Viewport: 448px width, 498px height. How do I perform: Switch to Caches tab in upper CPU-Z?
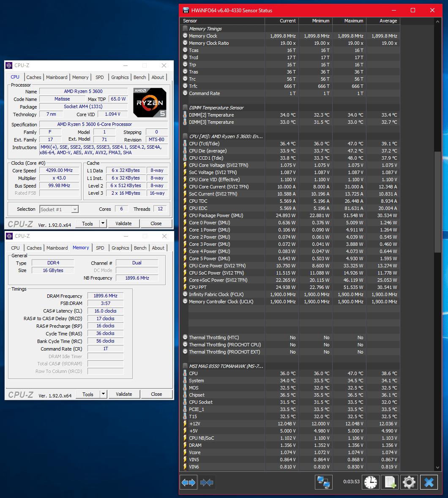tap(34, 77)
